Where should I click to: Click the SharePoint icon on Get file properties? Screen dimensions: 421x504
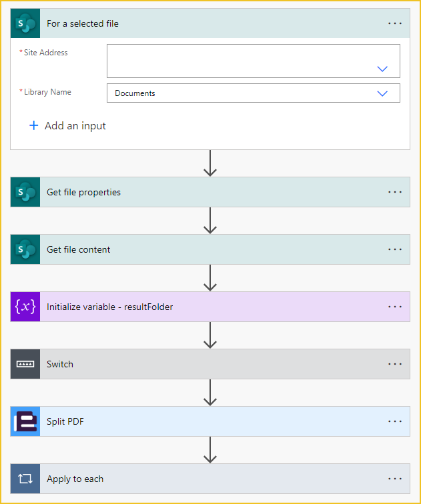tap(25, 192)
